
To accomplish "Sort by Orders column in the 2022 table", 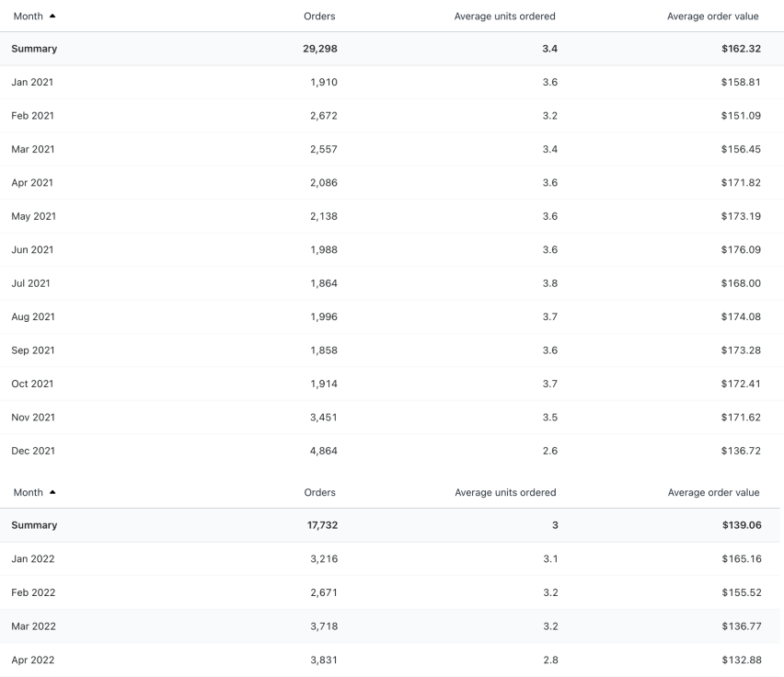I will (319, 492).
